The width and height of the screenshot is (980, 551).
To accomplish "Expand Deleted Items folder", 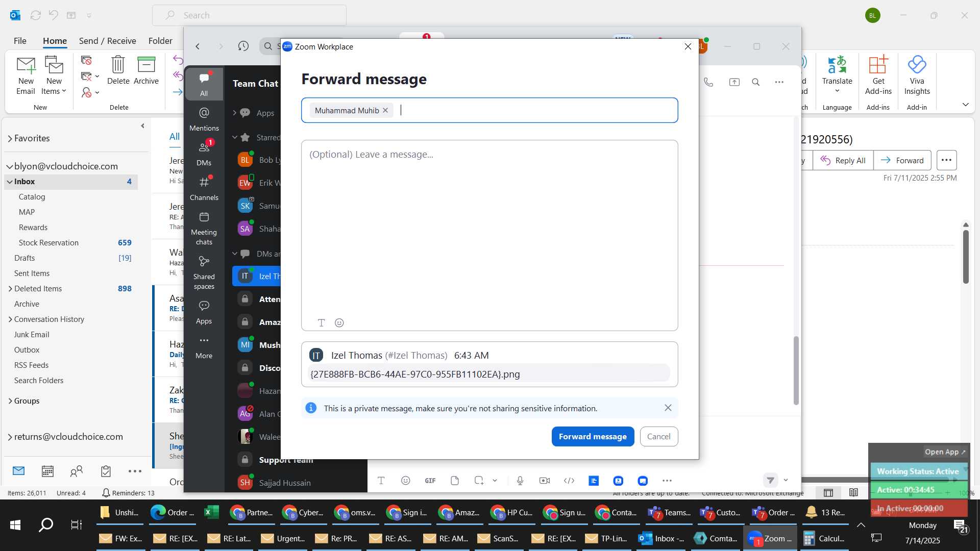I will pos(10,289).
